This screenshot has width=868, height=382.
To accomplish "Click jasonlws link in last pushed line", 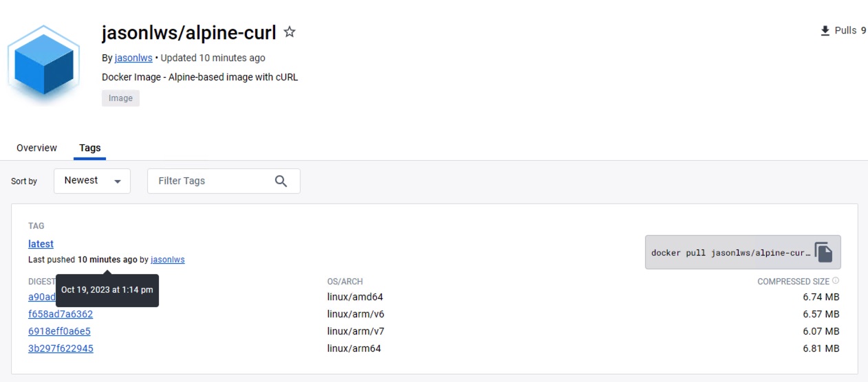I will pyautogui.click(x=168, y=260).
